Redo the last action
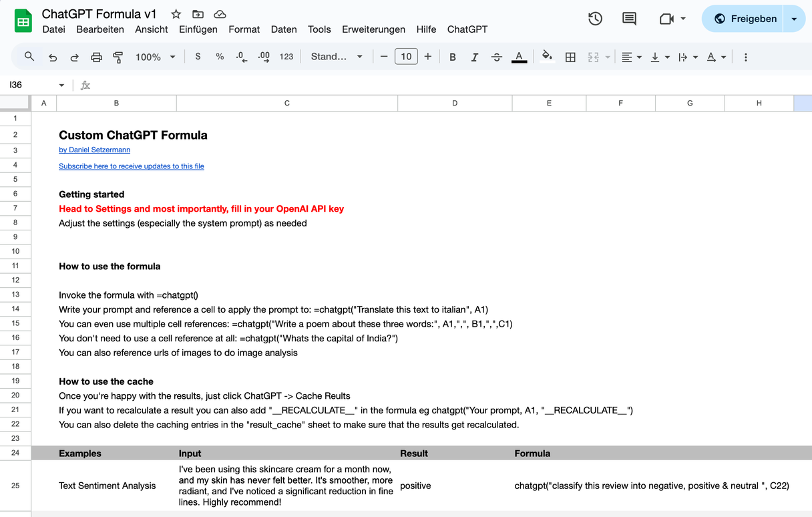The image size is (812, 517). pyautogui.click(x=75, y=57)
